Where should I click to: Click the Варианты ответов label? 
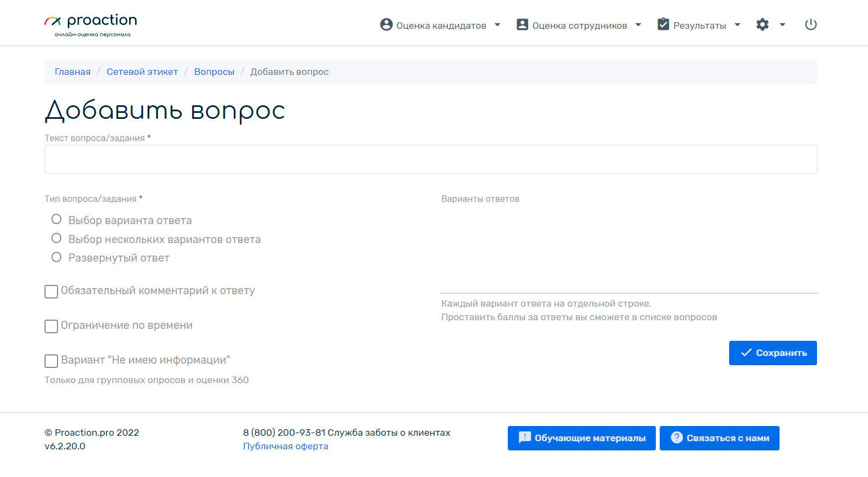[x=480, y=199]
